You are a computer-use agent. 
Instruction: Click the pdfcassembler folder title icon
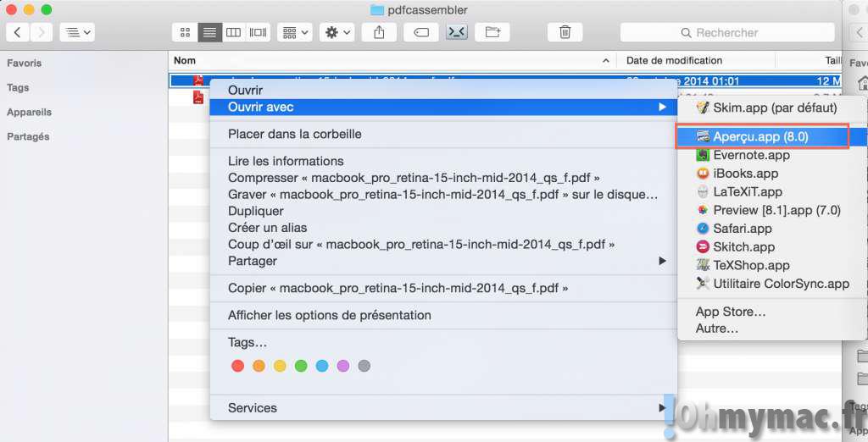[377, 10]
